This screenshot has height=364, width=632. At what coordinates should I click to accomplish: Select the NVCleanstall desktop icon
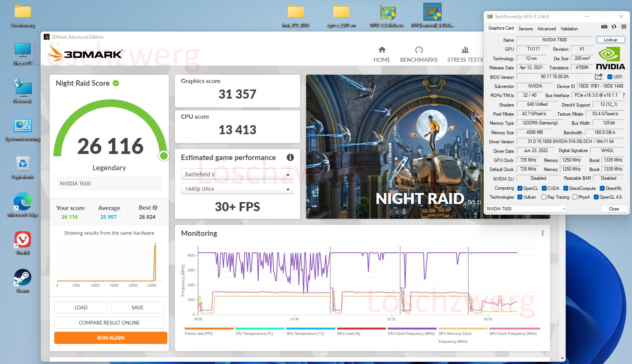432,16
